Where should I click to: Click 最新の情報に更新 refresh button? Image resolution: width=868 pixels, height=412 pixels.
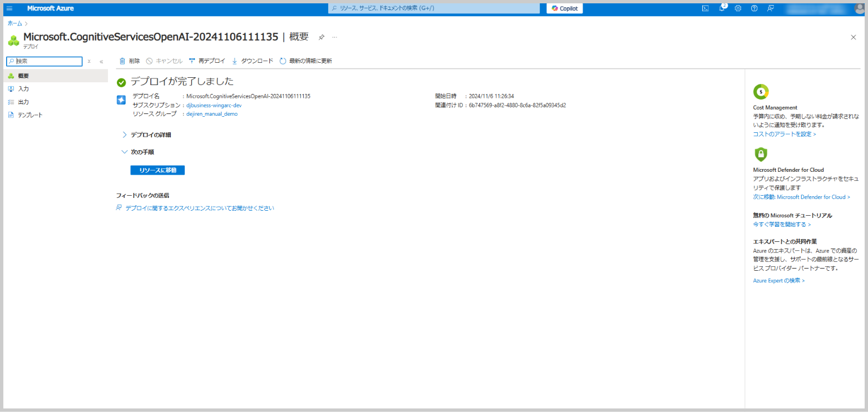click(x=305, y=61)
